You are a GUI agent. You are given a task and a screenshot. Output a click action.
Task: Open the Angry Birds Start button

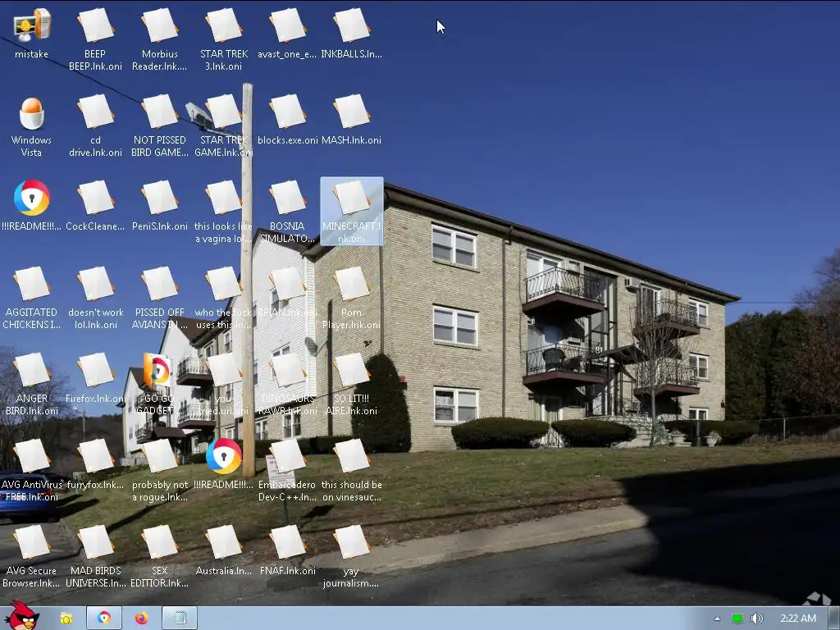click(x=21, y=616)
